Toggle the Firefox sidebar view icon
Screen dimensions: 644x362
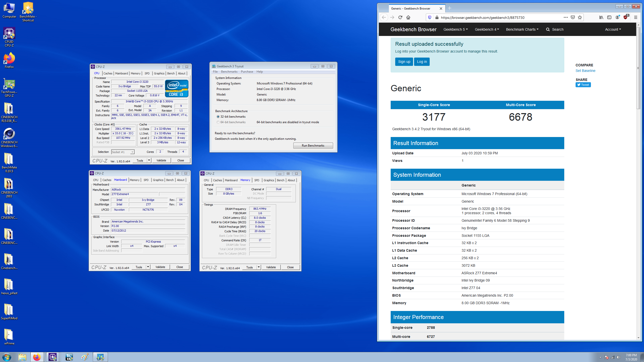pos(609,17)
